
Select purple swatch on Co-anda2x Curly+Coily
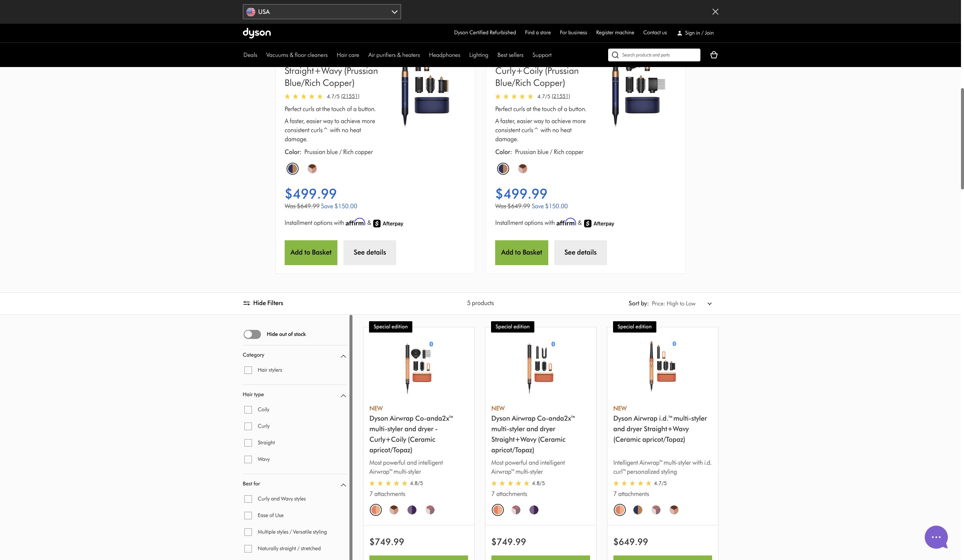click(x=412, y=510)
